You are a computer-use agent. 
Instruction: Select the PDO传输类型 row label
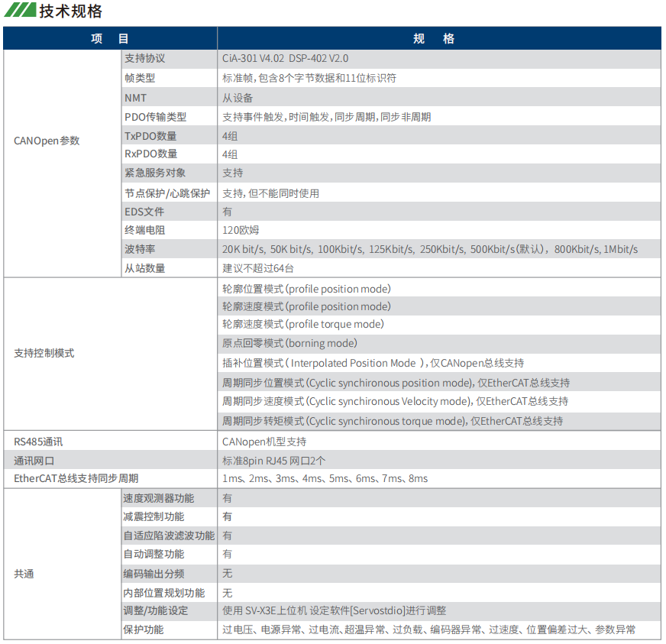tap(155, 117)
